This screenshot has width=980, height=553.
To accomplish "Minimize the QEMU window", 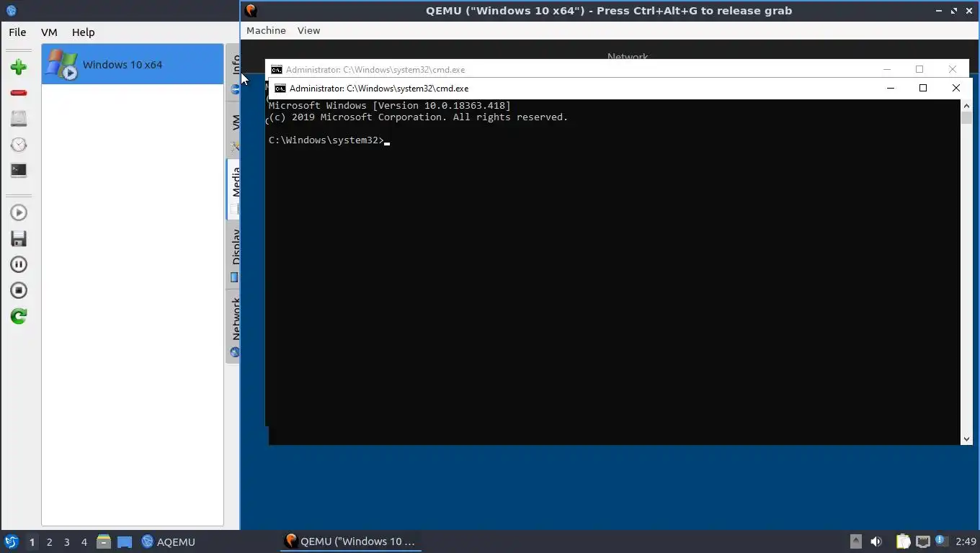I will 938,11.
